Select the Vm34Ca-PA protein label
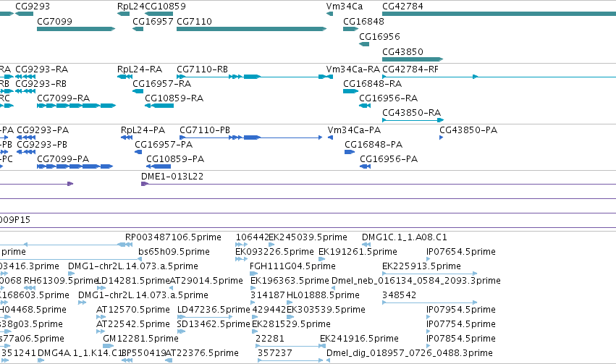The height and width of the screenshot is (364, 616). 355,130
